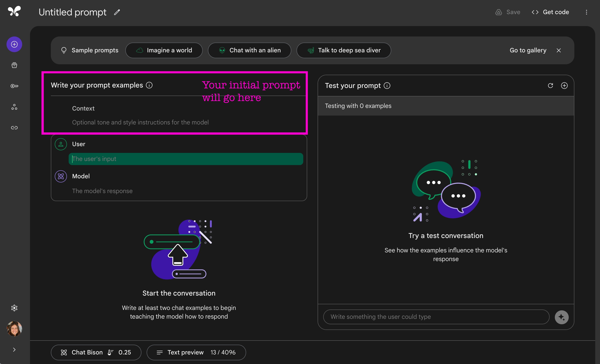Click the User avatar icon
The image size is (600, 364).
(x=61, y=144)
